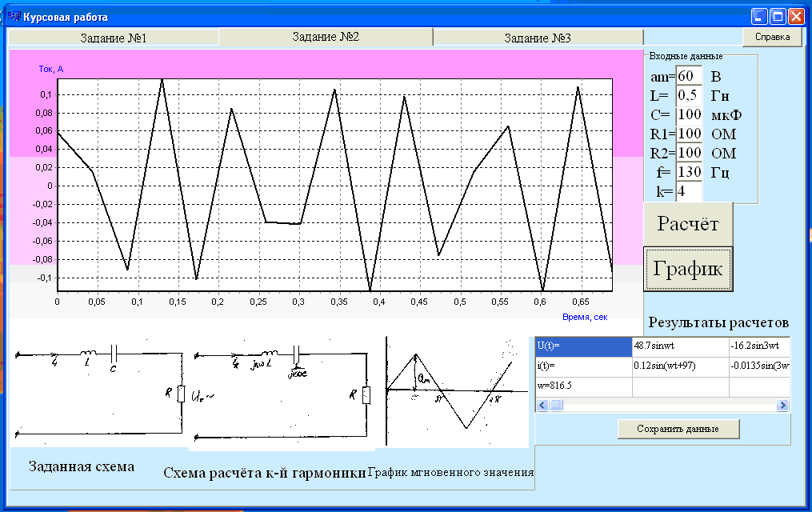812x512 pixels.
Task: Click the Курсовая работа title bar icon
Action: click(14, 17)
